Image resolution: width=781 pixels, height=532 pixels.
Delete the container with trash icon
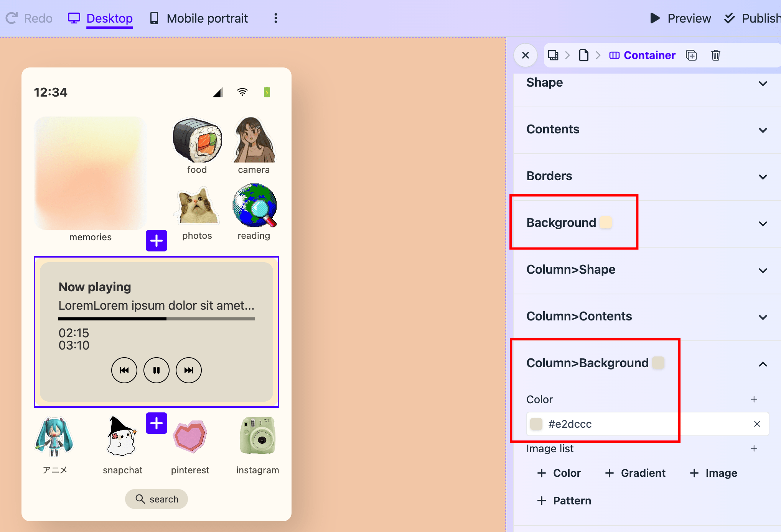pyautogui.click(x=715, y=55)
